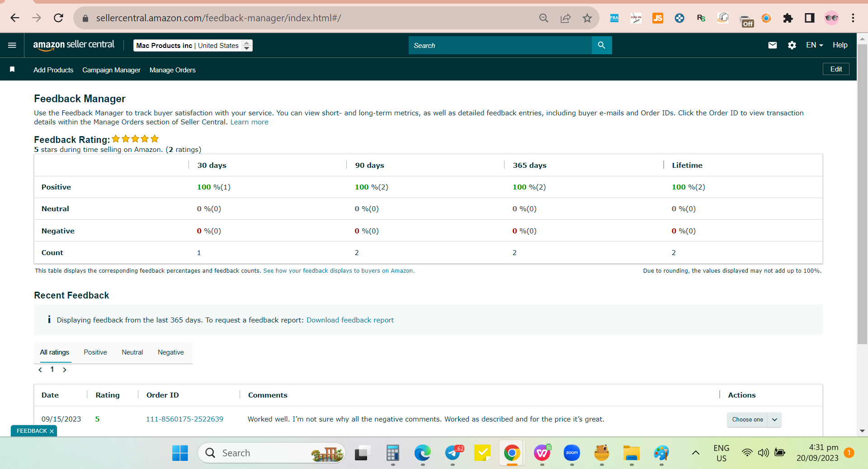Open Zoom from the taskbar

572,453
